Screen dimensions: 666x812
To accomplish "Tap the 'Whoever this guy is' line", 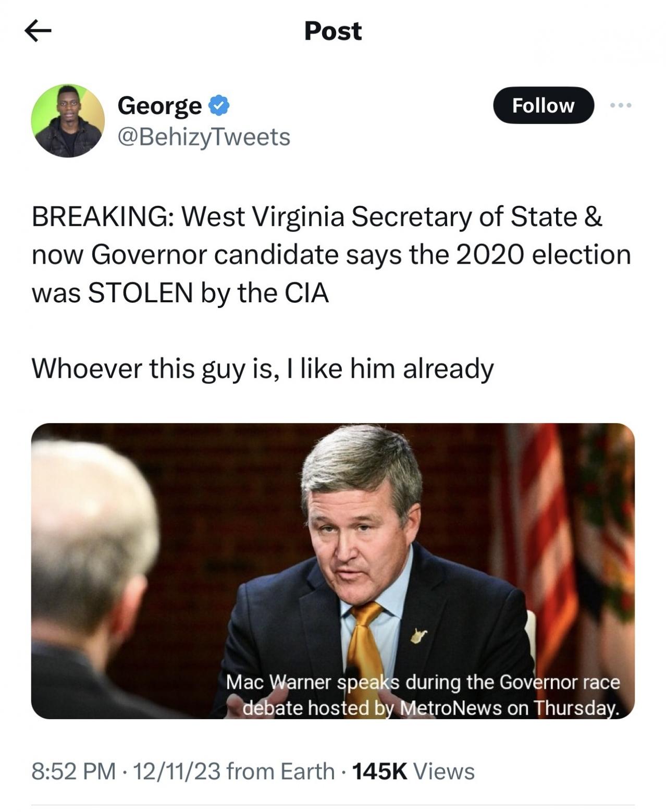I will point(262,369).
